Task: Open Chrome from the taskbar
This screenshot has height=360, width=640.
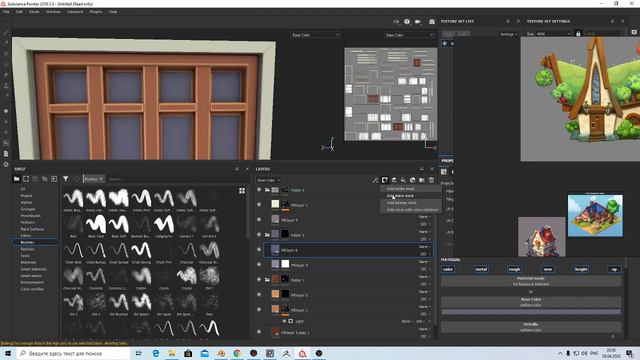Action: click(237, 353)
